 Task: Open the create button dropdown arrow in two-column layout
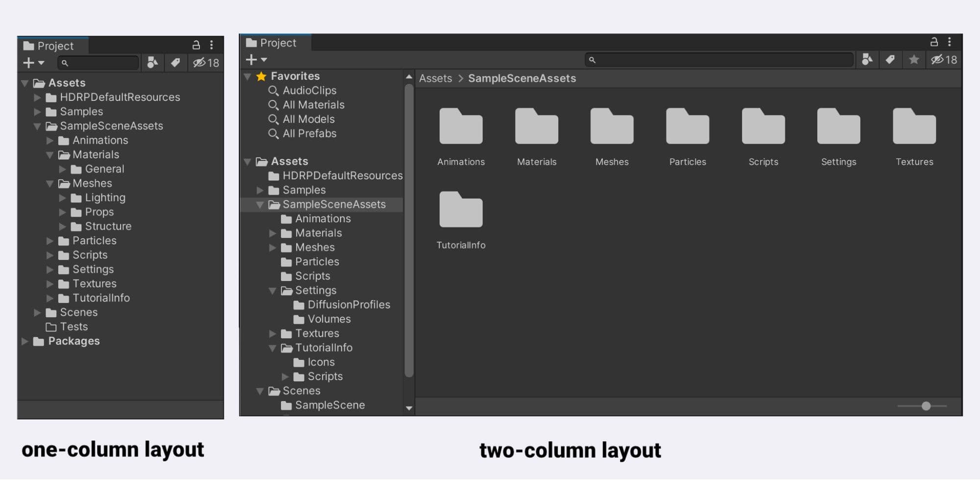263,59
